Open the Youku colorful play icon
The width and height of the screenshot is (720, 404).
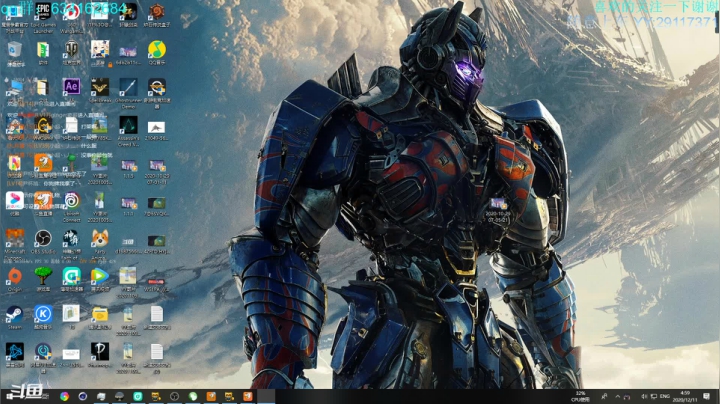[x=15, y=201]
